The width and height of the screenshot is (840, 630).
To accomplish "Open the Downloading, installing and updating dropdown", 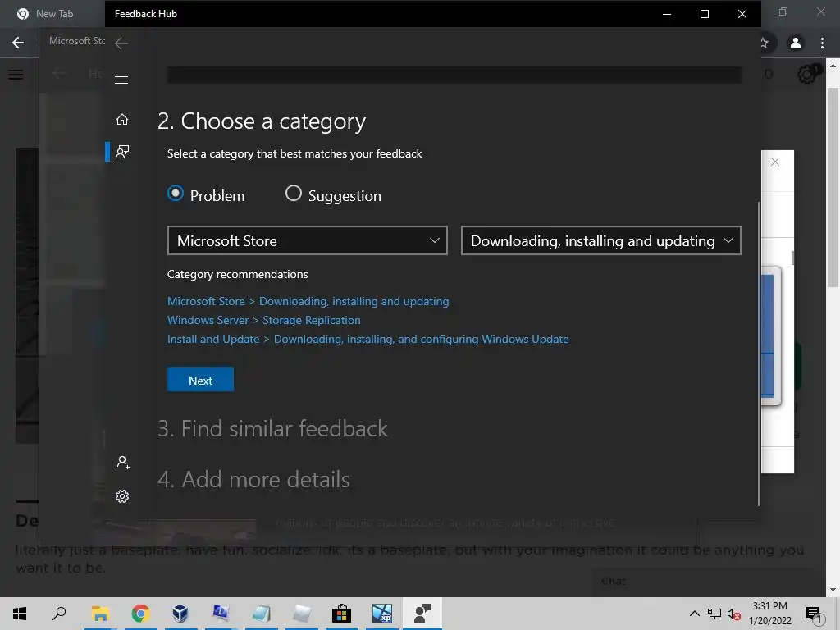I will 601,240.
